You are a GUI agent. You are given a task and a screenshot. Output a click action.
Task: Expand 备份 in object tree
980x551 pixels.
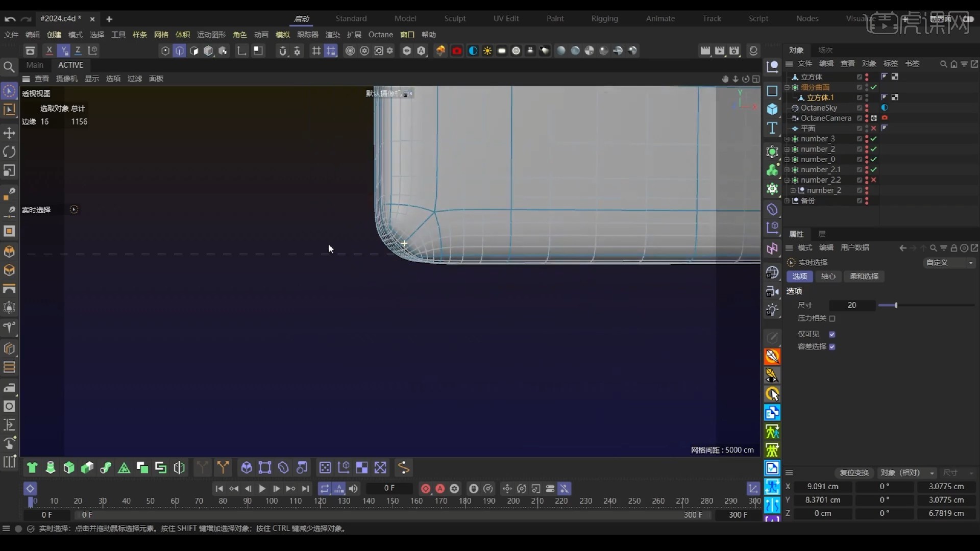(x=787, y=201)
